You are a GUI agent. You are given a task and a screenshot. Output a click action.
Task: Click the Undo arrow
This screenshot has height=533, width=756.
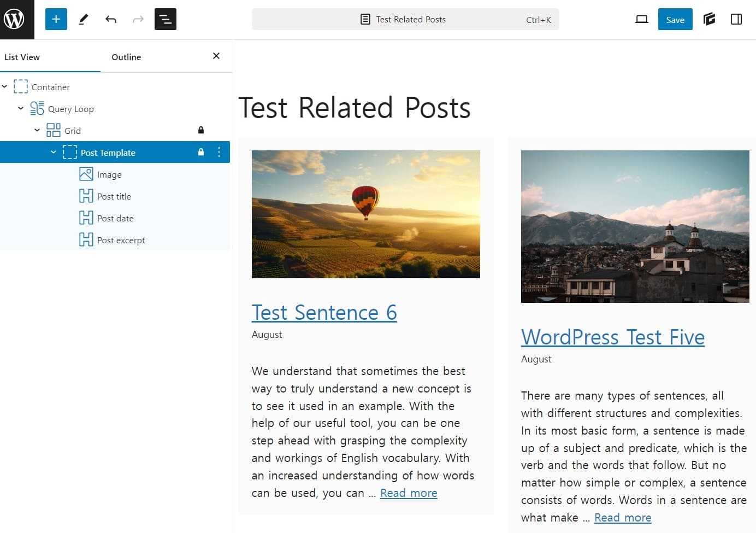click(x=111, y=20)
